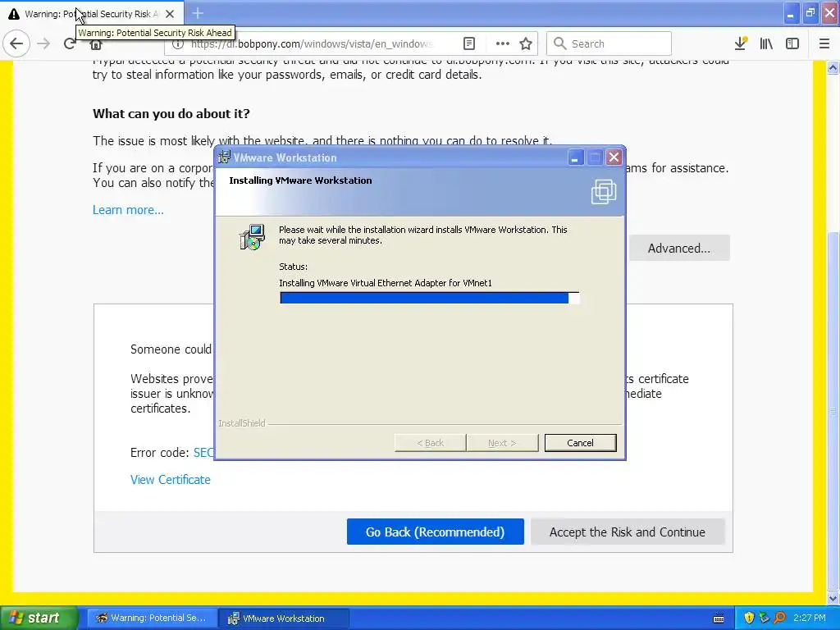
Task: Open page actions three-dots menu
Action: tap(502, 43)
